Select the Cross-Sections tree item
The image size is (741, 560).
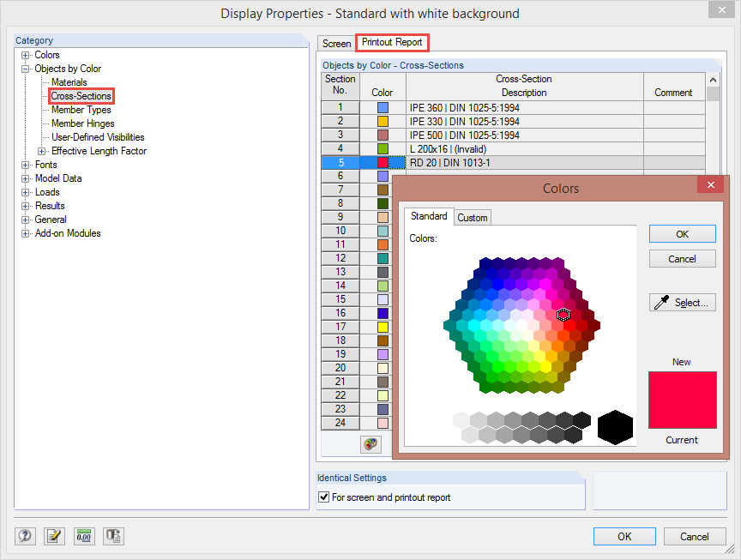(x=81, y=96)
